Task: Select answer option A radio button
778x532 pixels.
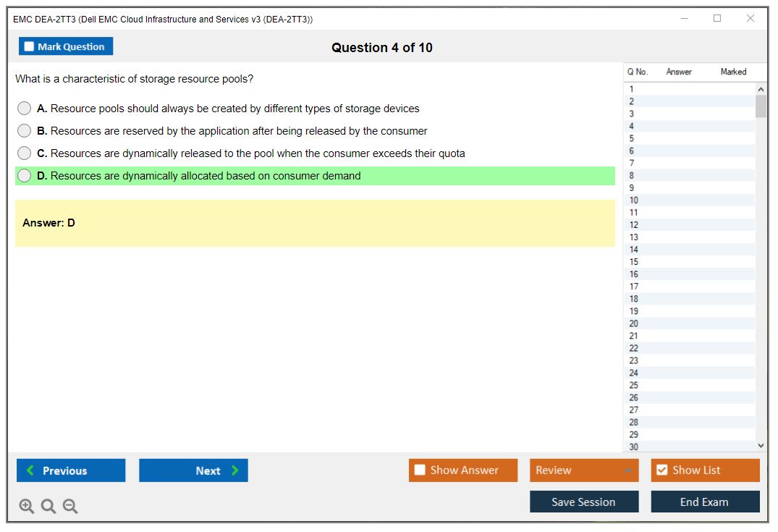Action: click(25, 109)
